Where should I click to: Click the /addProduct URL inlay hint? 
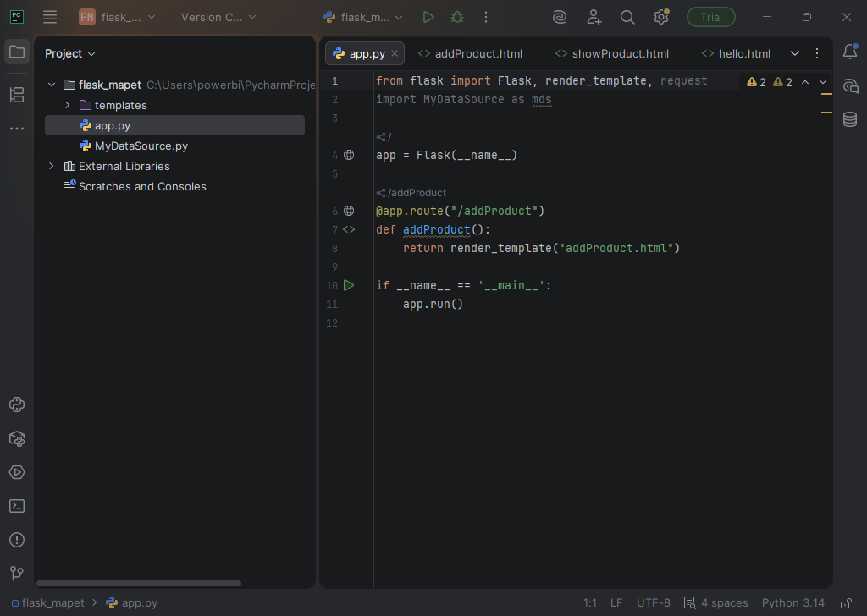[411, 193]
